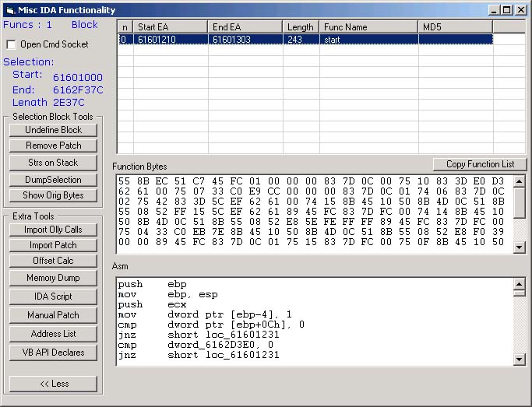
Task: Open the Offset Calc tool
Action: pos(53,261)
